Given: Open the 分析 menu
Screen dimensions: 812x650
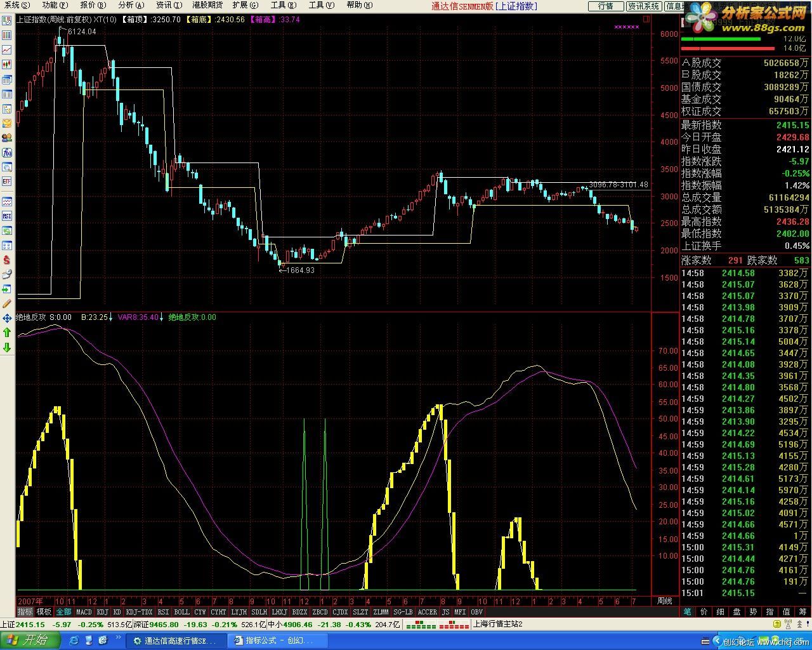Looking at the screenshot, I should 131,5.
